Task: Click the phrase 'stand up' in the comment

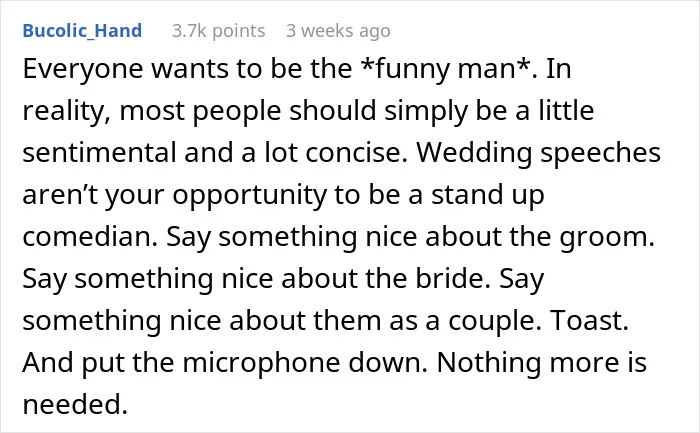Action: coord(488,195)
